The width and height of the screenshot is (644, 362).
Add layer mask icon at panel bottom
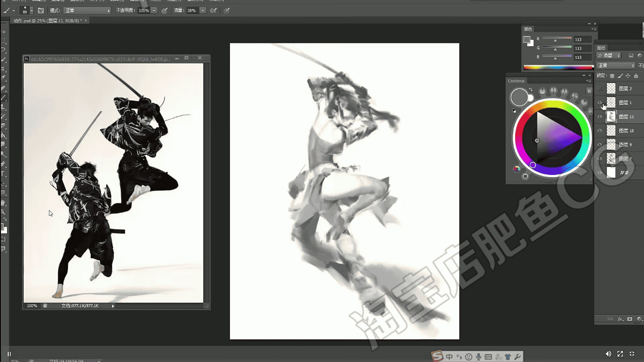(630, 319)
